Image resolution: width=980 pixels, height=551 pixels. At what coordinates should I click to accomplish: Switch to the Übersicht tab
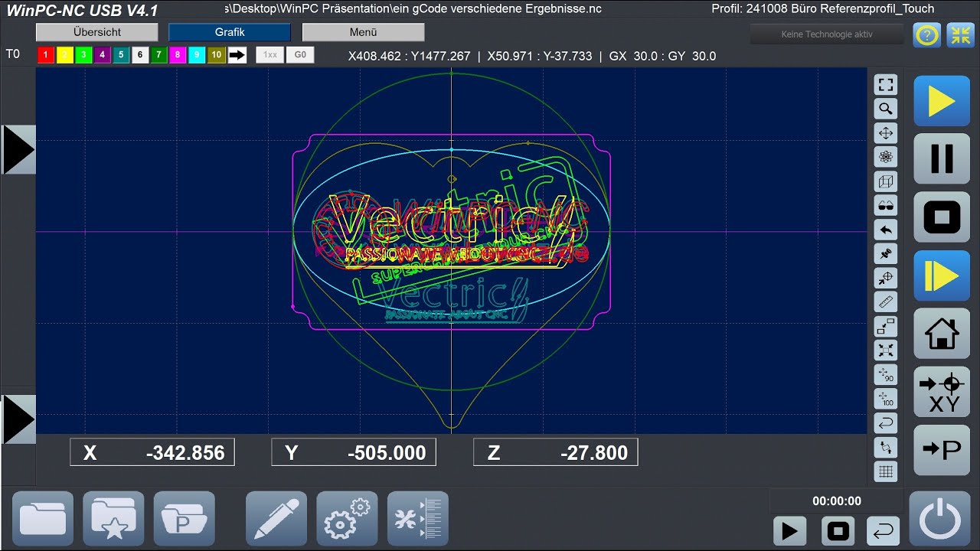coord(97,32)
